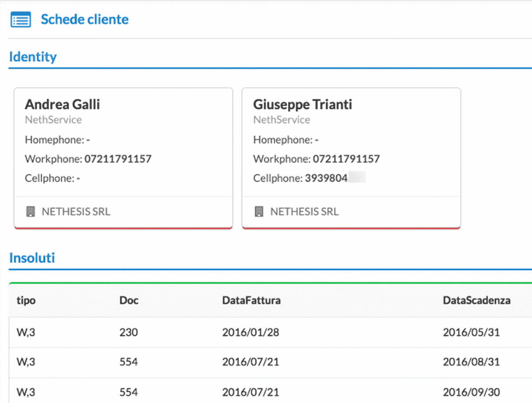Click invoice date 2016/01/28

pos(250,332)
